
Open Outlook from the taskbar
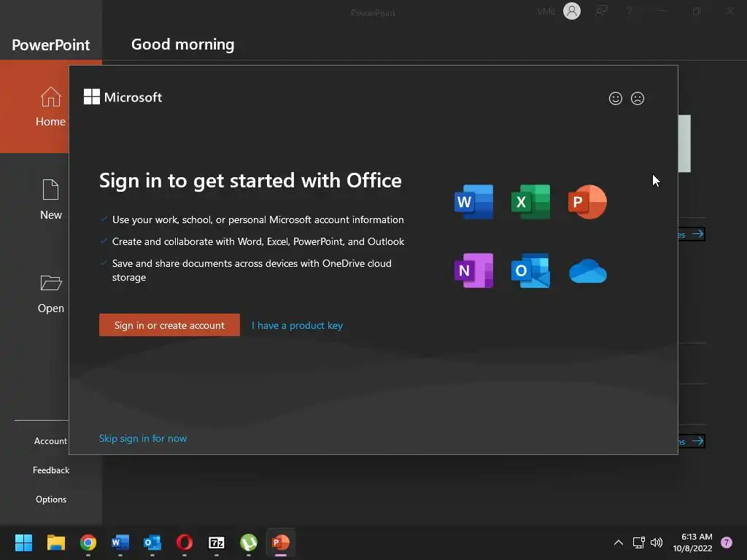point(152,542)
